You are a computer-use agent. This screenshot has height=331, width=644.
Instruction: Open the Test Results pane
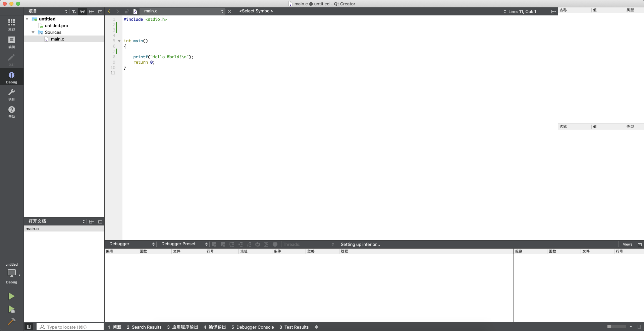point(294,327)
